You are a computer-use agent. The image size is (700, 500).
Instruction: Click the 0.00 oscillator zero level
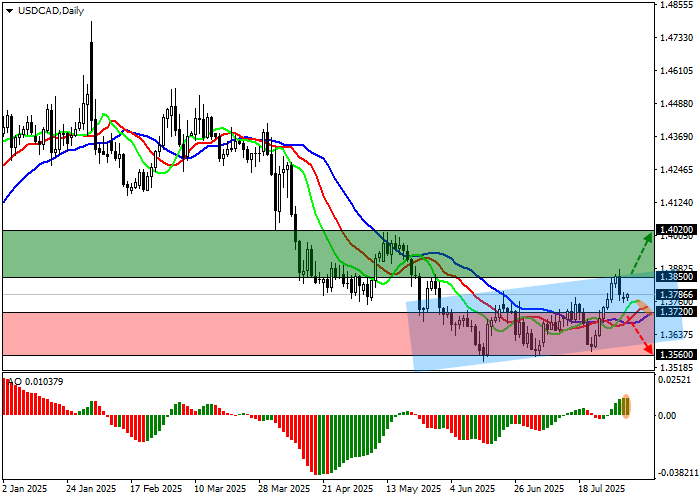click(667, 416)
